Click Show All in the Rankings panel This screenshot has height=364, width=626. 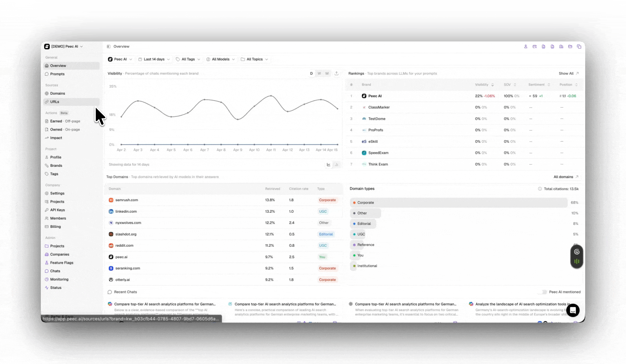(568, 73)
